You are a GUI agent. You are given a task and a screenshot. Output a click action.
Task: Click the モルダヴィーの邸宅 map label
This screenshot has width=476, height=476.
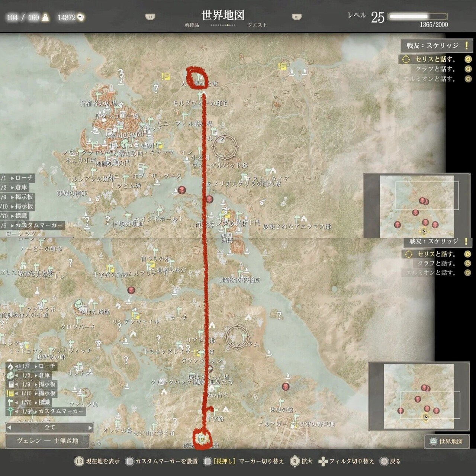(200, 103)
